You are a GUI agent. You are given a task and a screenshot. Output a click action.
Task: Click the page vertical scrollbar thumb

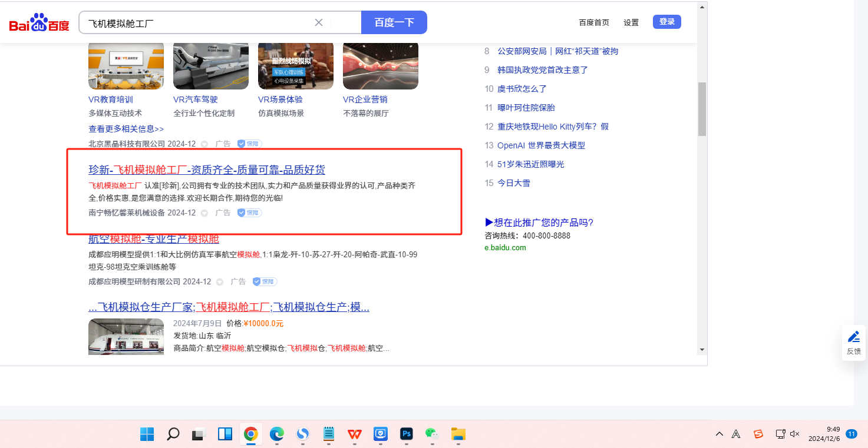[x=702, y=109]
